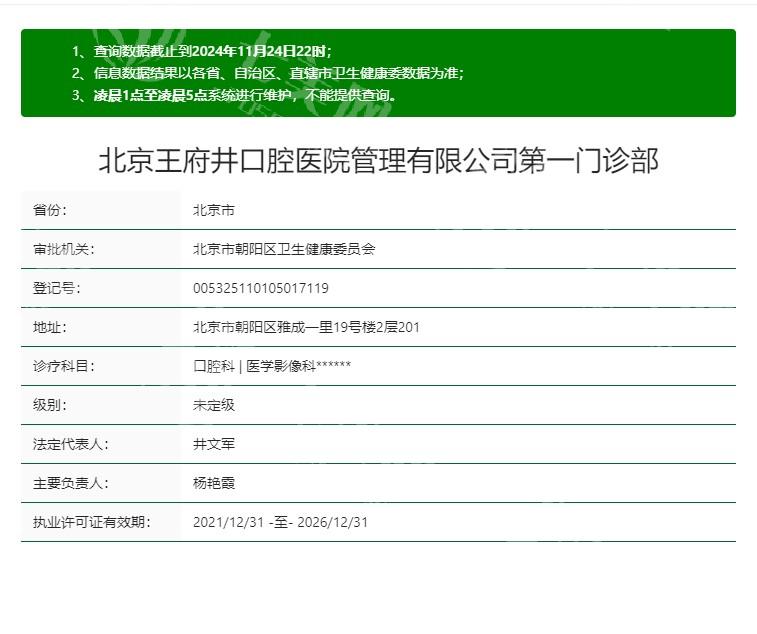Select the name 井文军
This screenshot has height=634, width=757.
tap(214, 444)
